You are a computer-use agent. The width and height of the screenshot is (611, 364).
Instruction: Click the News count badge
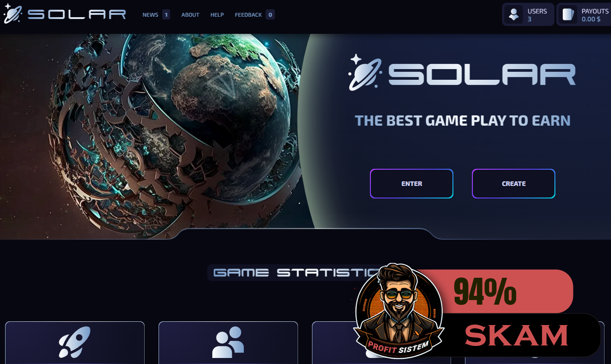(166, 15)
